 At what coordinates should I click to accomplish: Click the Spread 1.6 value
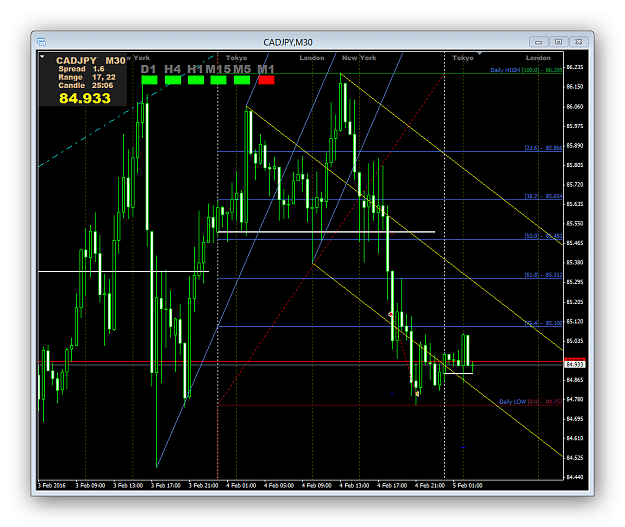(81, 69)
